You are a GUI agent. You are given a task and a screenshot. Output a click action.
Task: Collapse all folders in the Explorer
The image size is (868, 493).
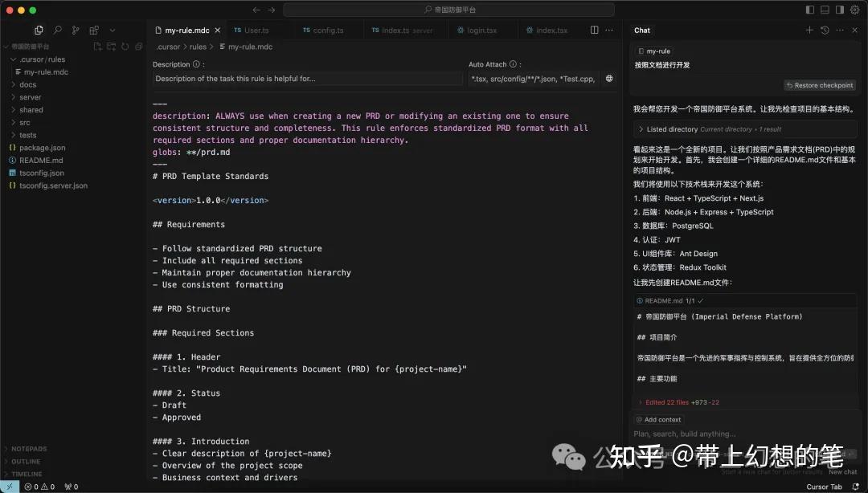click(x=137, y=47)
